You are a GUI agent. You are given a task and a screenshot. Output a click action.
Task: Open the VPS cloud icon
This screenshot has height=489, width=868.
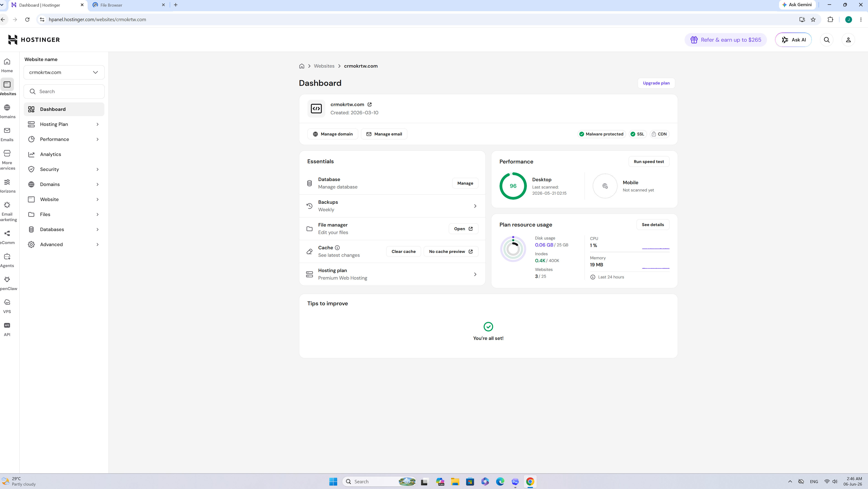coord(7,302)
